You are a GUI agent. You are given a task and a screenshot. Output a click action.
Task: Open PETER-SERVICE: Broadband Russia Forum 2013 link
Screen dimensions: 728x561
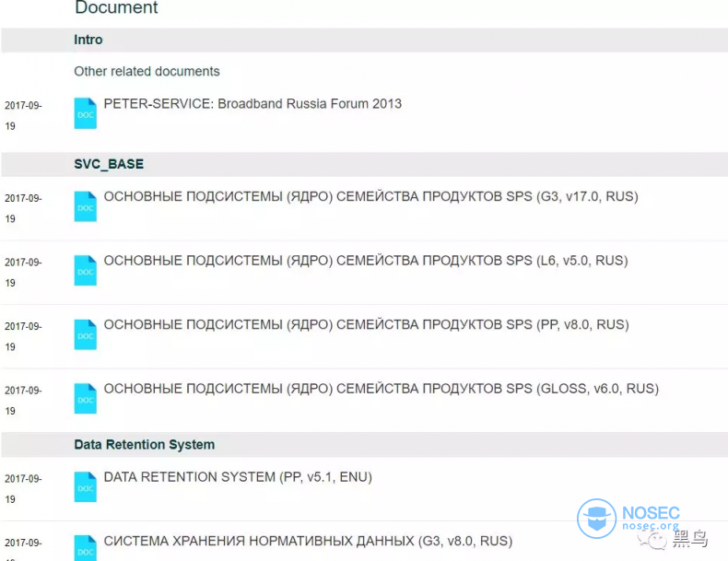click(x=252, y=103)
